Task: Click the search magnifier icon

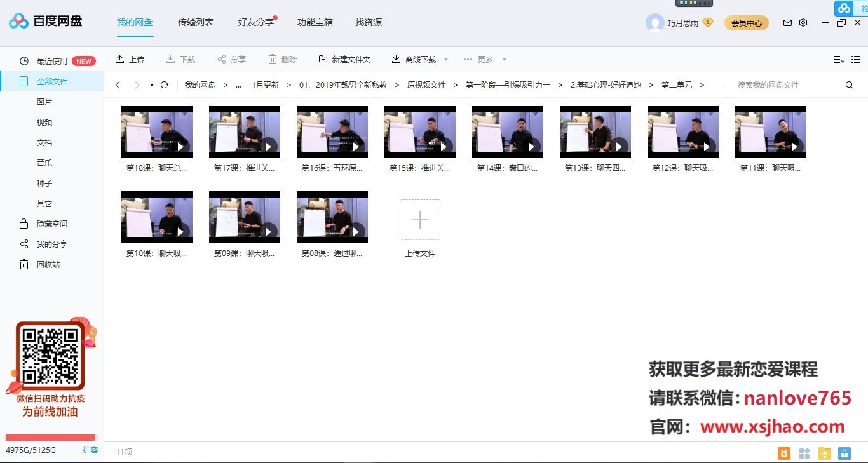Action: (850, 85)
